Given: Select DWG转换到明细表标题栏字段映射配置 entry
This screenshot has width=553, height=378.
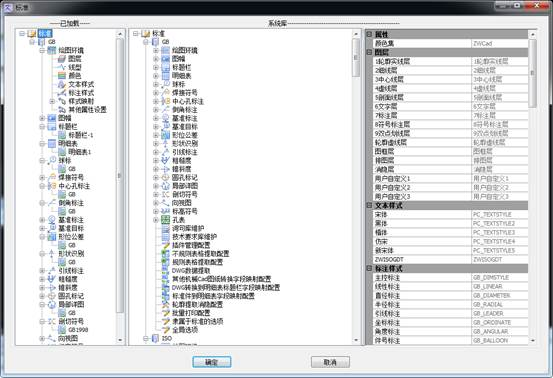Looking at the screenshot, I should [226, 287].
